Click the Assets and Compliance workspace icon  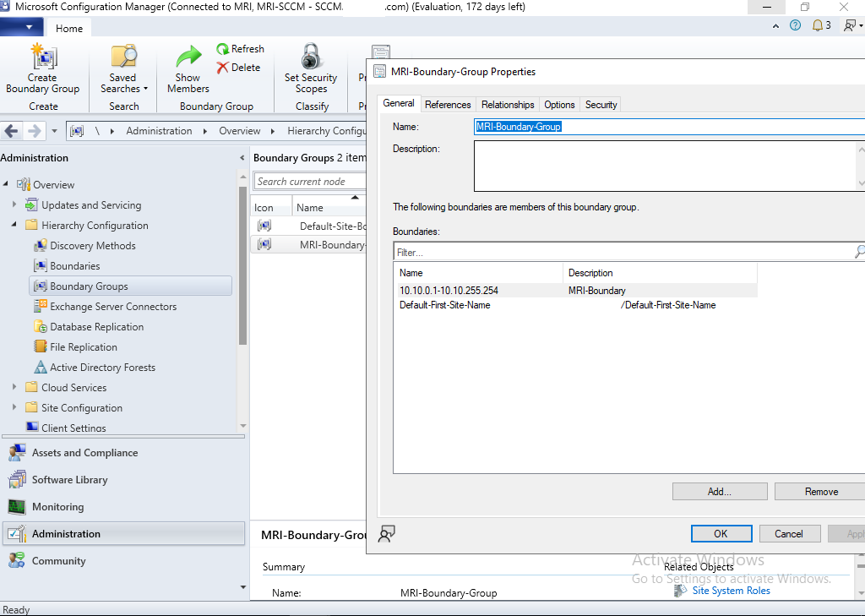point(17,453)
